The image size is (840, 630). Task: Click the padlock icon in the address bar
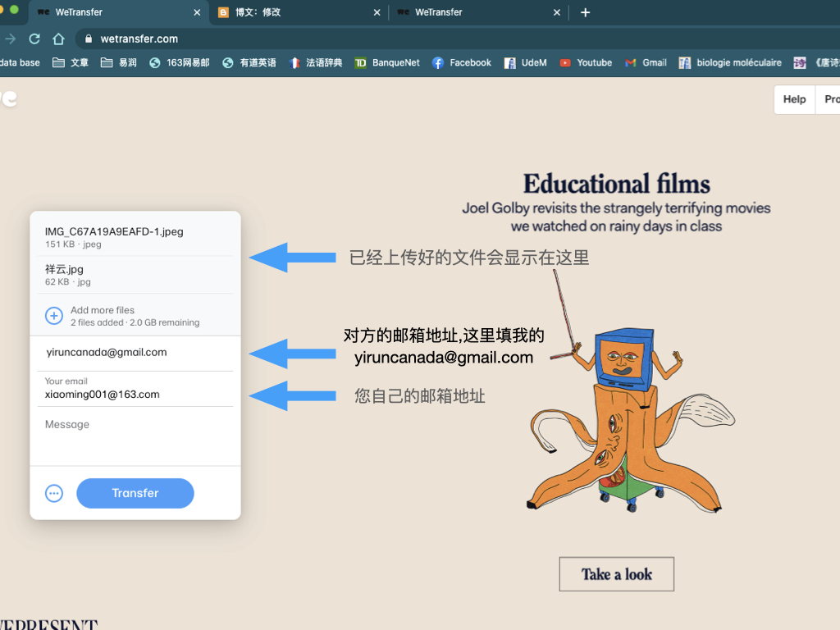tap(89, 39)
